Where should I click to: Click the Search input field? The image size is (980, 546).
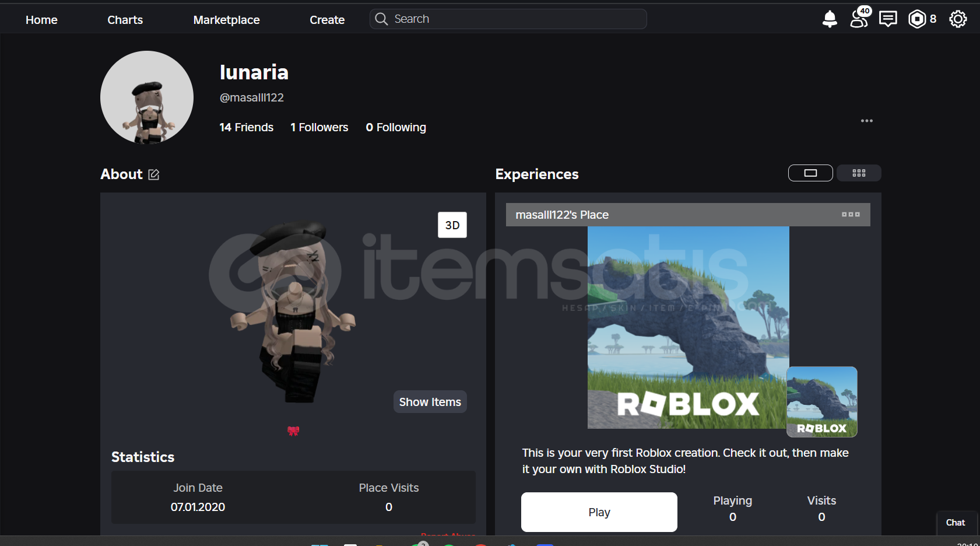pos(508,19)
